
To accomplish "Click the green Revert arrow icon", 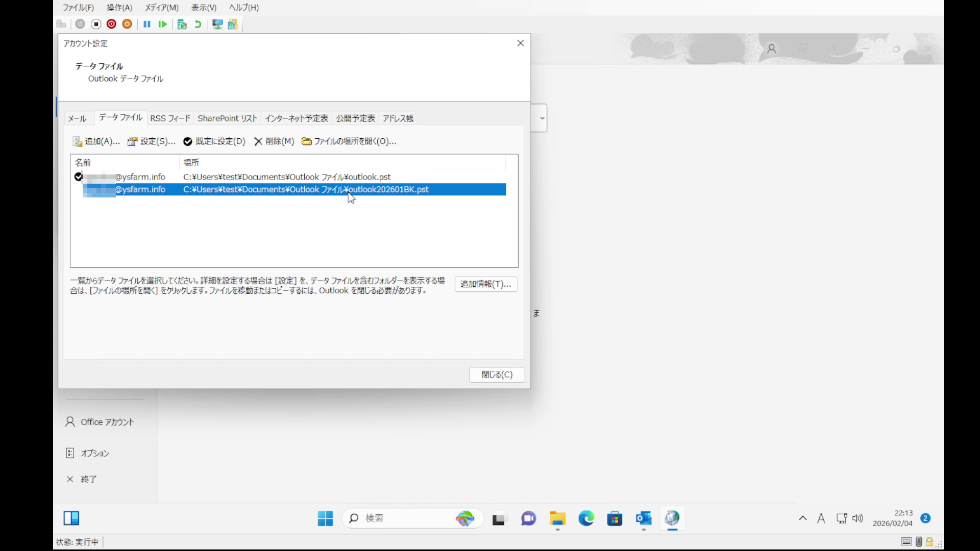I will [x=198, y=24].
